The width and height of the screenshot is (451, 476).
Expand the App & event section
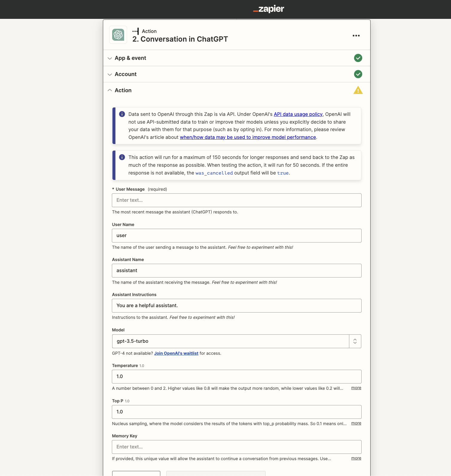237,58
